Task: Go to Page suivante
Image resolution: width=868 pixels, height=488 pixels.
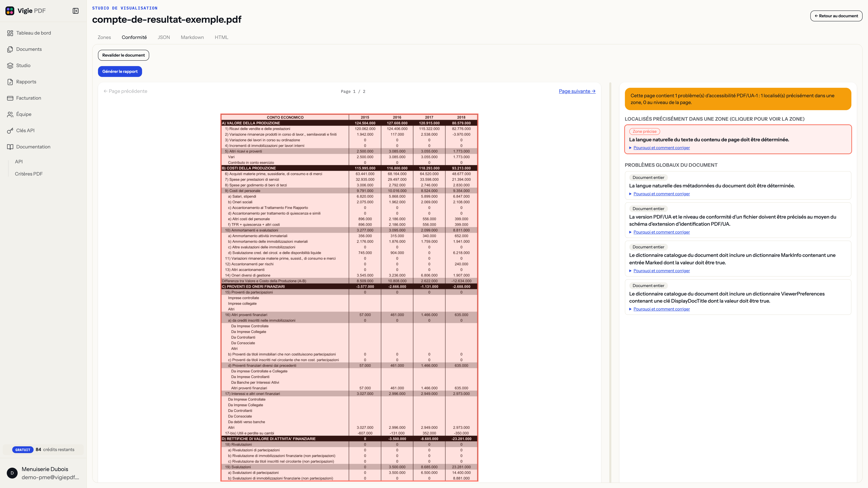Action: (577, 91)
